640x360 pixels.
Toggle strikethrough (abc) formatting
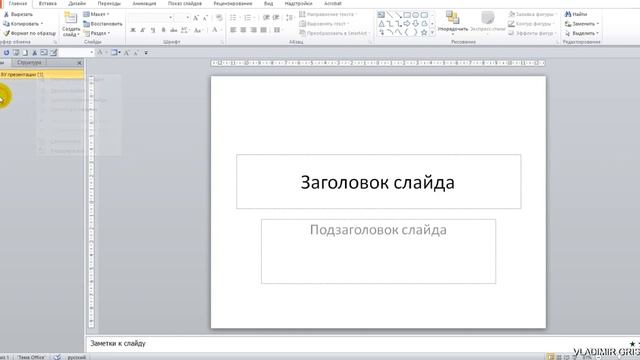pyautogui.click(x=173, y=30)
